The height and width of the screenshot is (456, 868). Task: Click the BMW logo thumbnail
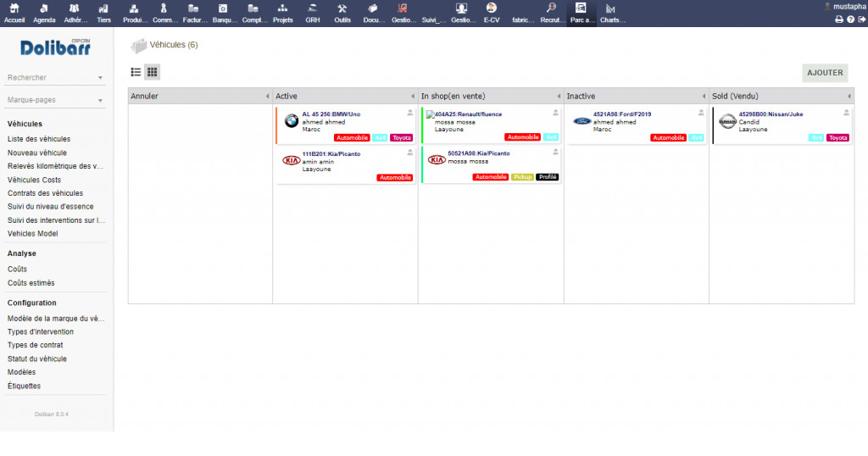click(x=292, y=120)
